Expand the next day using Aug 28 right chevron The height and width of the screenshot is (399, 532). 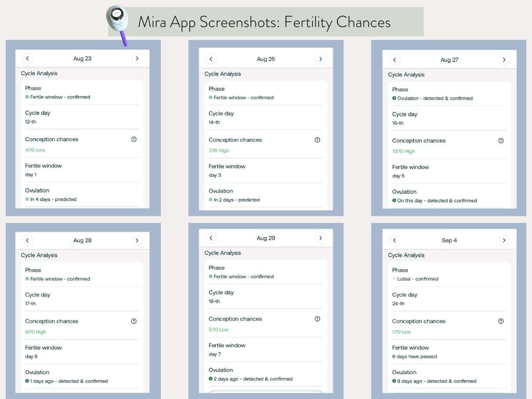point(137,240)
